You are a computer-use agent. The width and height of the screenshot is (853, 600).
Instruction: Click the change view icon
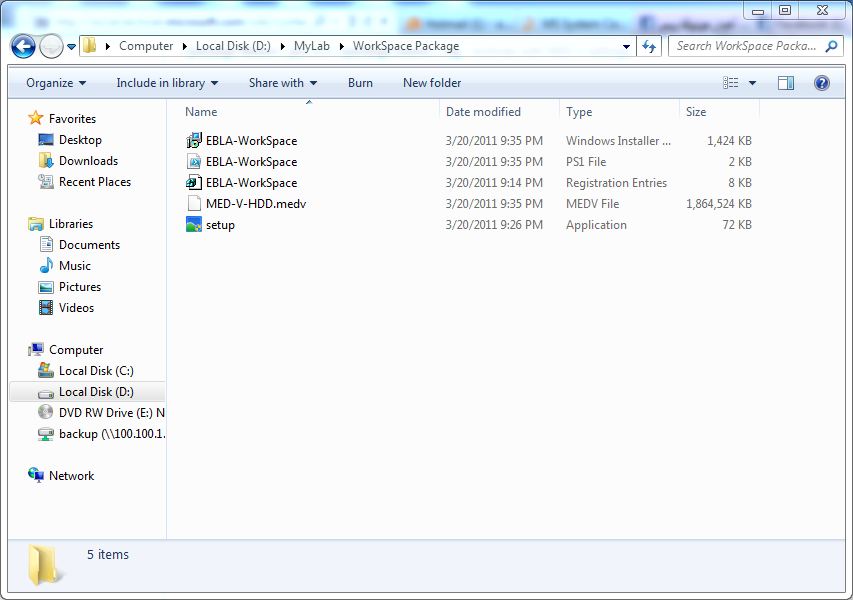pos(731,83)
